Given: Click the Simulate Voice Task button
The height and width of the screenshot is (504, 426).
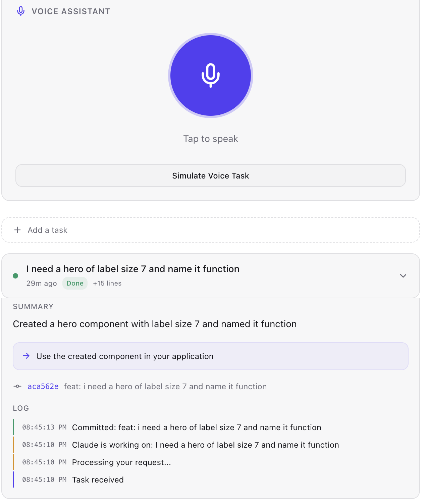Looking at the screenshot, I should (211, 175).
